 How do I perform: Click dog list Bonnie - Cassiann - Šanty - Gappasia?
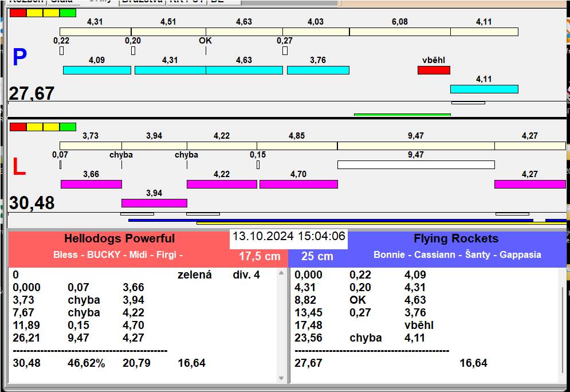457,254
